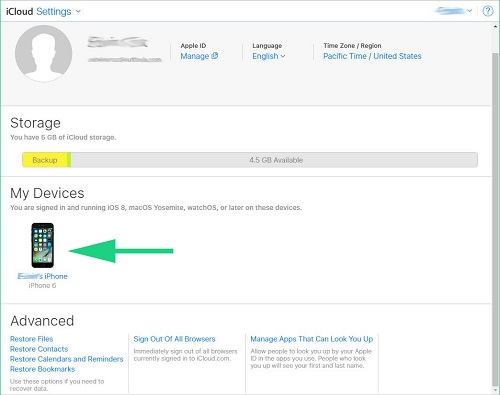Click the iPhone device name link
500x395 pixels.
(x=42, y=276)
